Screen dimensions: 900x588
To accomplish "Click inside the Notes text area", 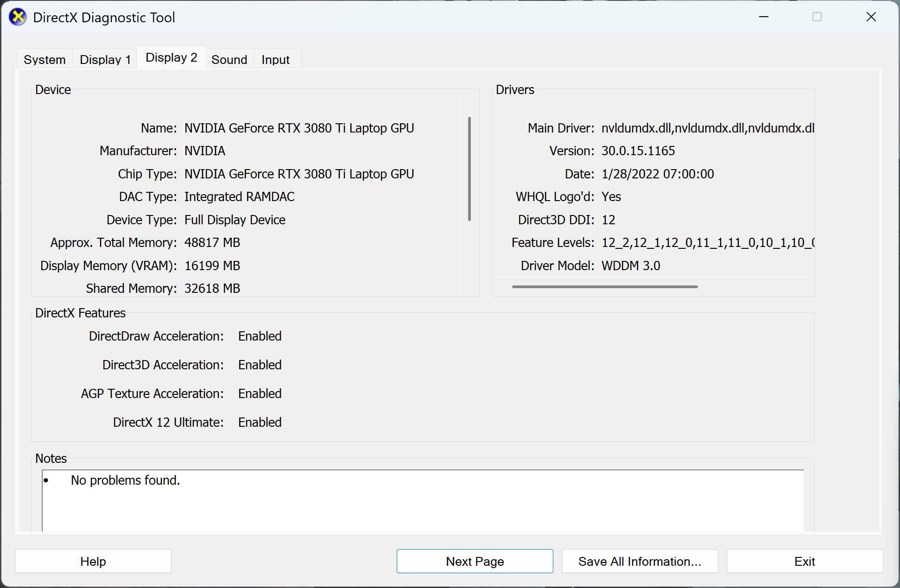I will tap(417, 505).
